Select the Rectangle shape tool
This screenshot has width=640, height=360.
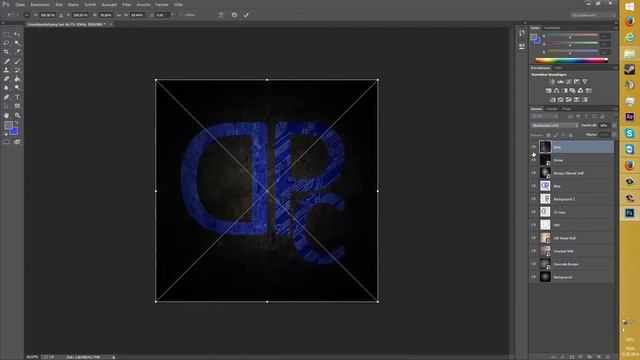[x=17, y=106]
